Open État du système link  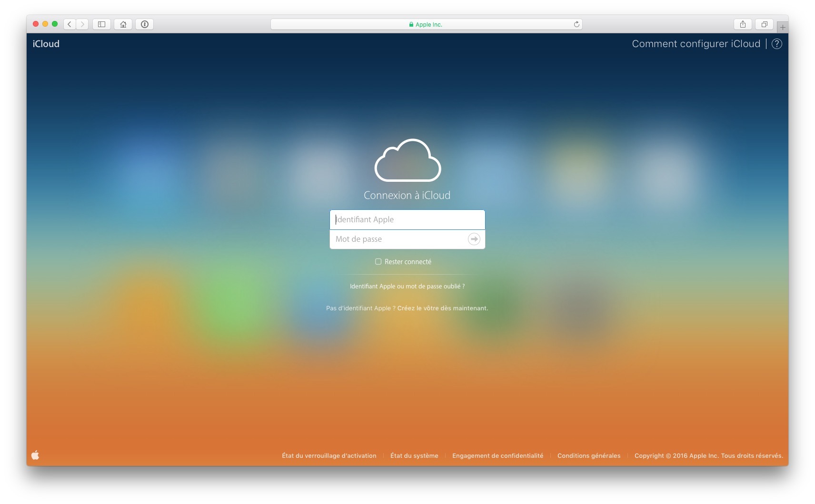click(x=414, y=455)
